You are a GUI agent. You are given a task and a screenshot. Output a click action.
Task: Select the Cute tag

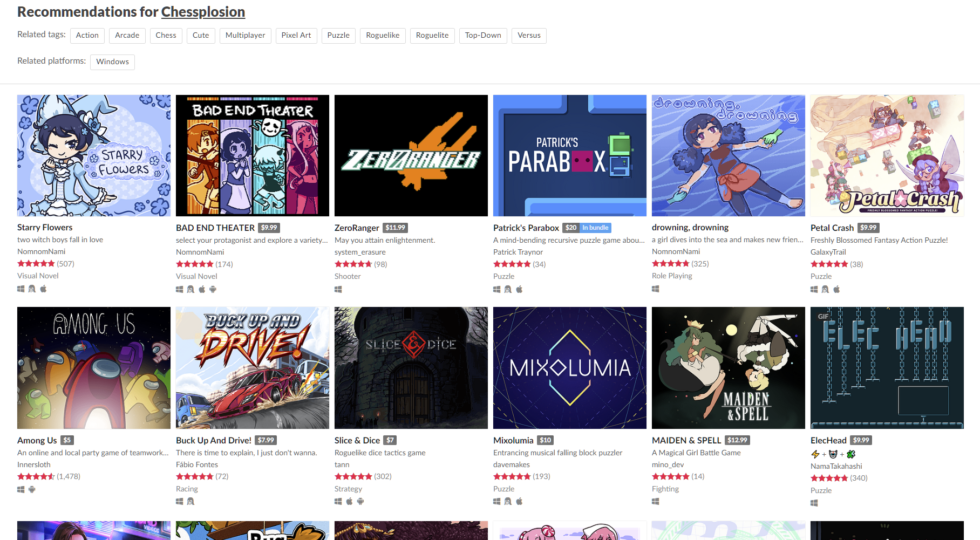coord(201,35)
